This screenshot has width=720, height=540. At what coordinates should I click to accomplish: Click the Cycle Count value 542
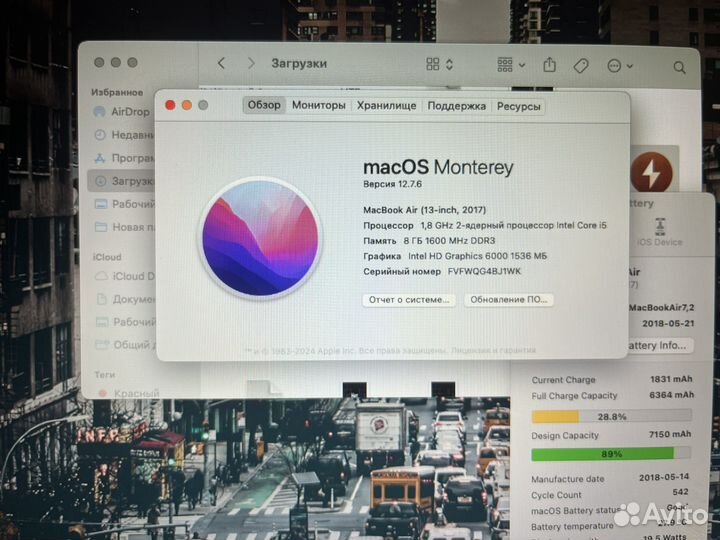[x=680, y=492]
